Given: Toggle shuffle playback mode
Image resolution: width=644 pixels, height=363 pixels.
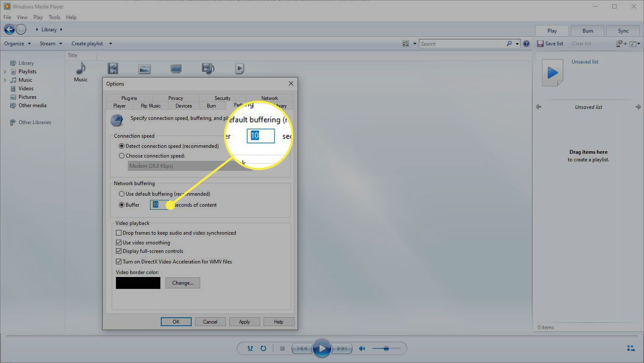Looking at the screenshot, I should 250,349.
